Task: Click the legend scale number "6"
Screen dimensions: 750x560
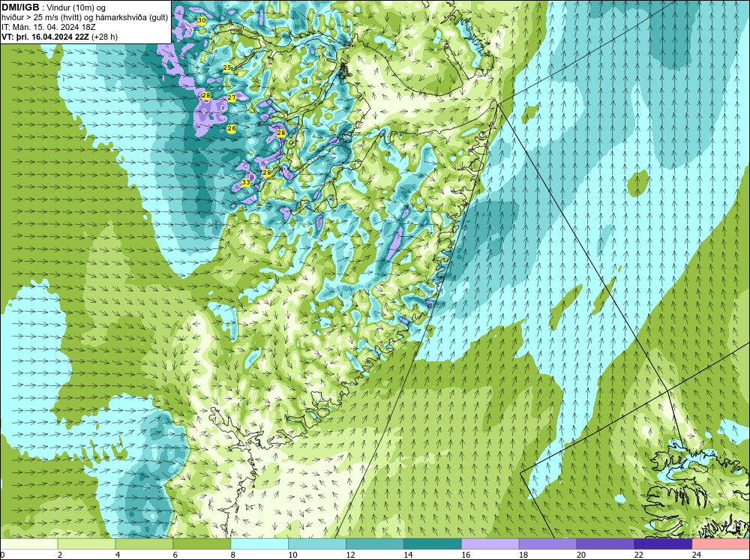Action: point(175,555)
